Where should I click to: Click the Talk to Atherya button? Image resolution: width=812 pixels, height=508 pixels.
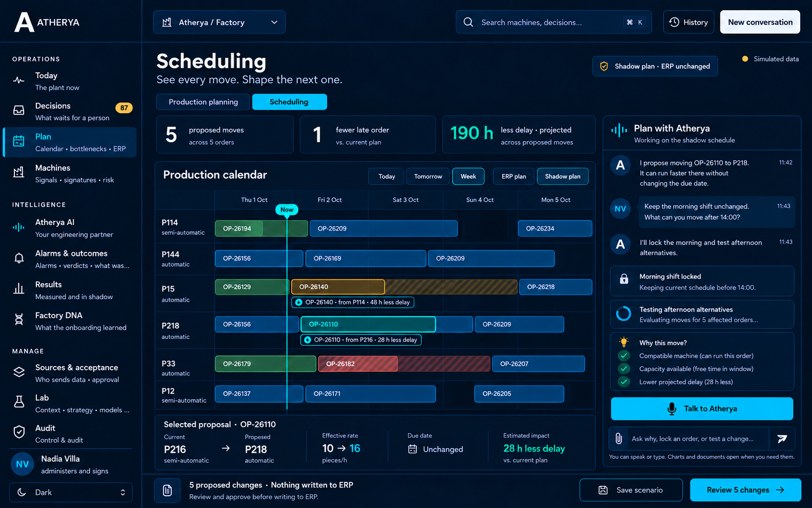click(x=702, y=409)
